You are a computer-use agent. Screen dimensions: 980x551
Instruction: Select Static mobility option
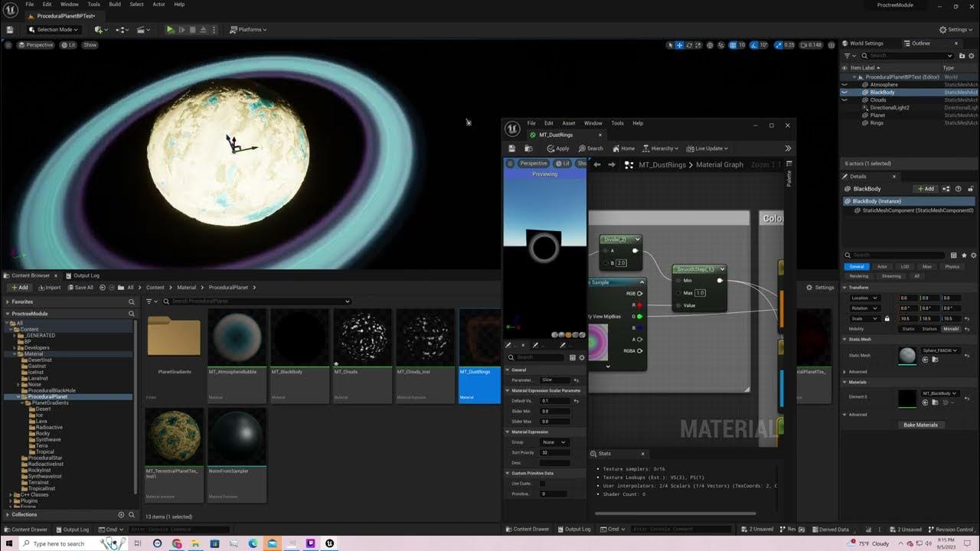coord(908,329)
